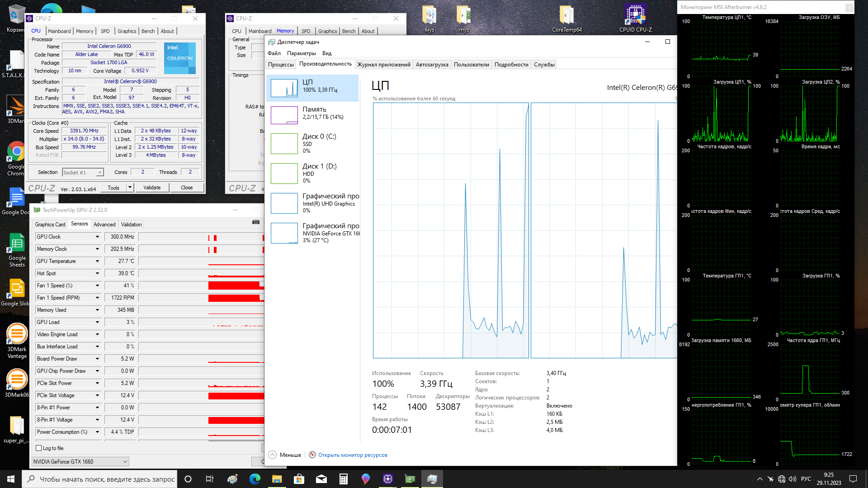Open the Calculator from the taskbar
Image resolution: width=868 pixels, height=488 pixels.
click(344, 479)
